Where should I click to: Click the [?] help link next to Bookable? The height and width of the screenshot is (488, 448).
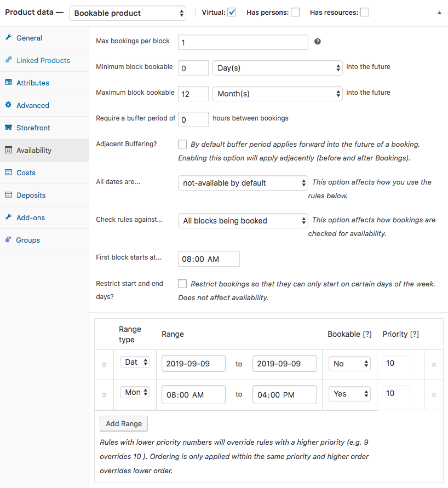pyautogui.click(x=367, y=334)
